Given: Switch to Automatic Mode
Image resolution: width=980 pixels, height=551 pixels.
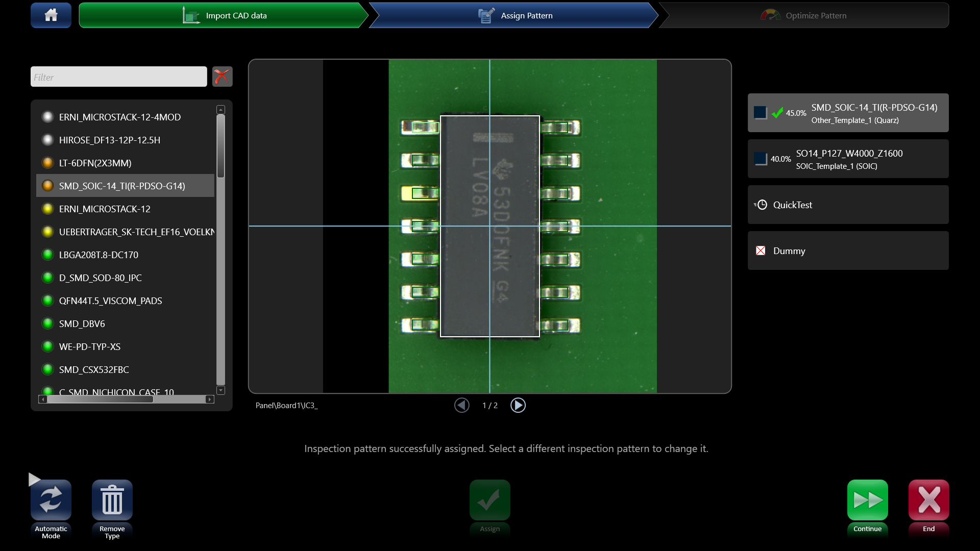Looking at the screenshot, I should tap(51, 500).
